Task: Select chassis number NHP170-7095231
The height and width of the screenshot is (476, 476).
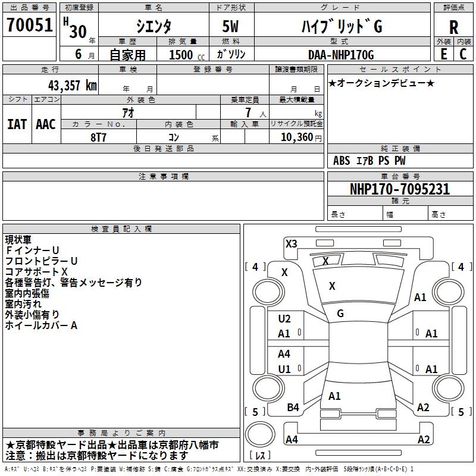Action: click(399, 189)
